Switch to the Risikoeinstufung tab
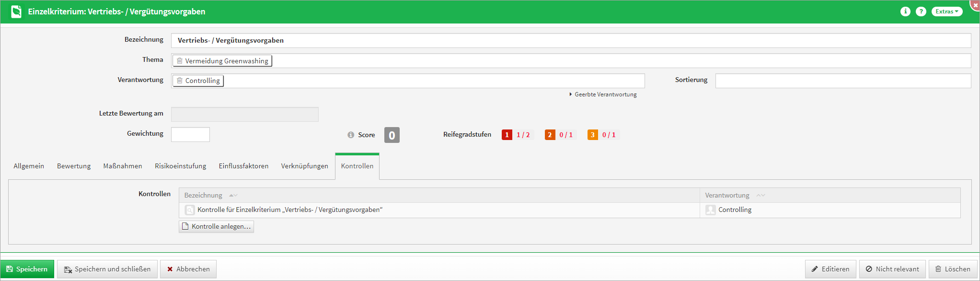 (181, 166)
